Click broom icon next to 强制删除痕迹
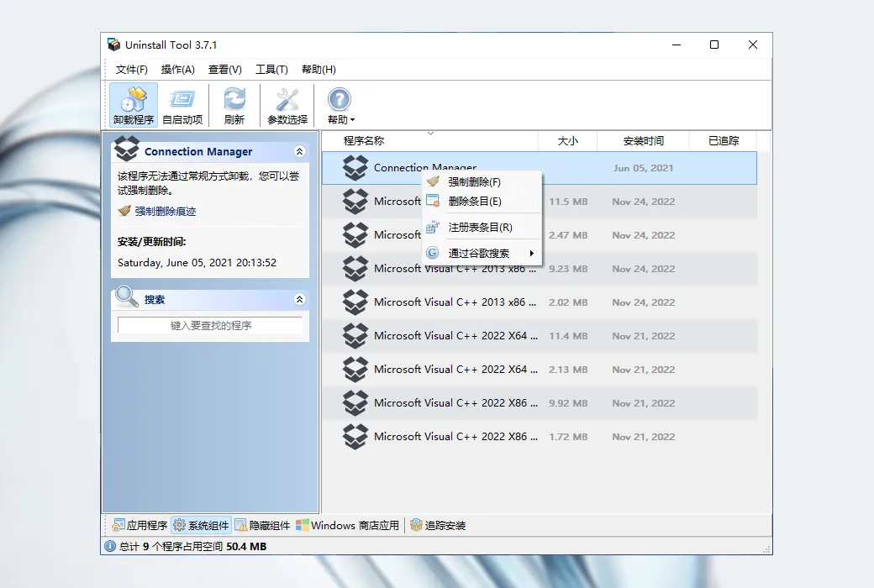 tap(124, 211)
